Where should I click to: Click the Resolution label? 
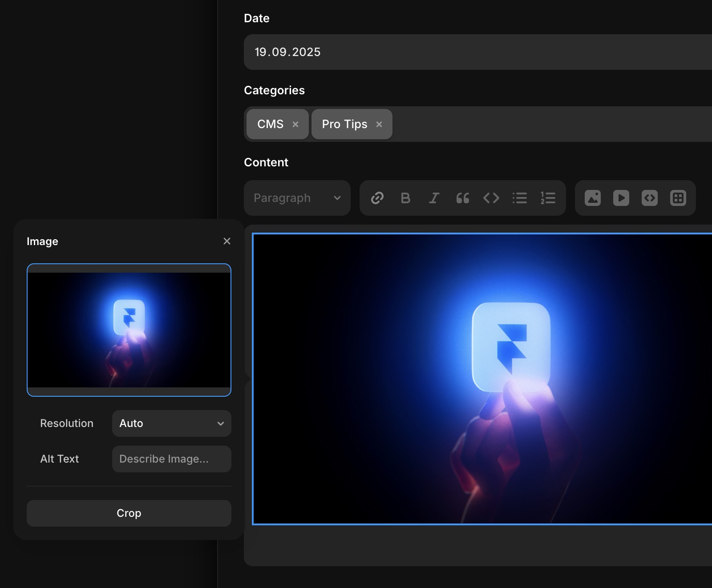67,423
